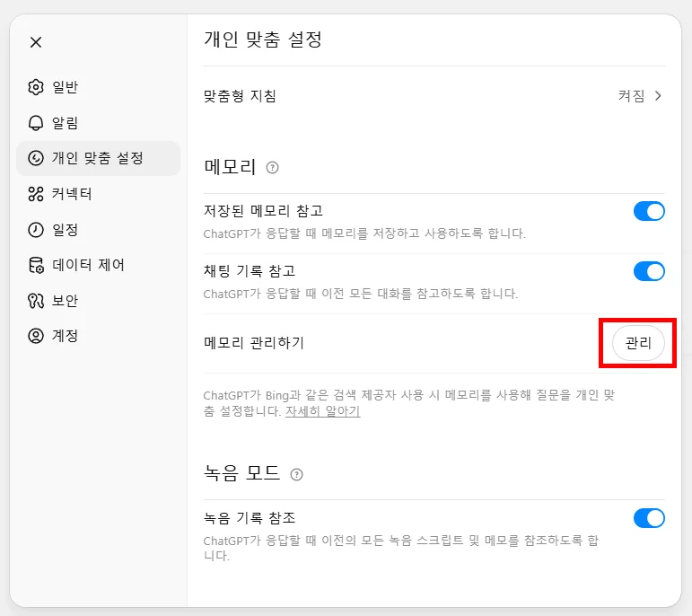Open help icon next to 메모리 heading
Screen dimensions: 692x616
[x=272, y=168]
